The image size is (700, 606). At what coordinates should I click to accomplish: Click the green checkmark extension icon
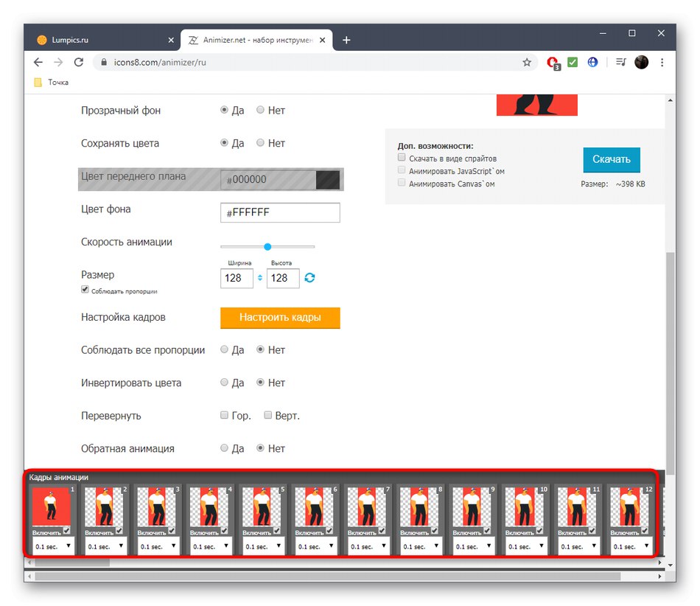(573, 63)
